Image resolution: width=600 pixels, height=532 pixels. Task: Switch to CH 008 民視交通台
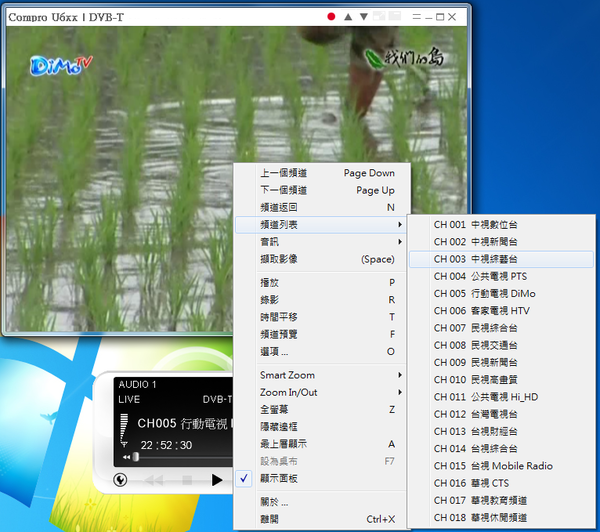tap(501, 345)
